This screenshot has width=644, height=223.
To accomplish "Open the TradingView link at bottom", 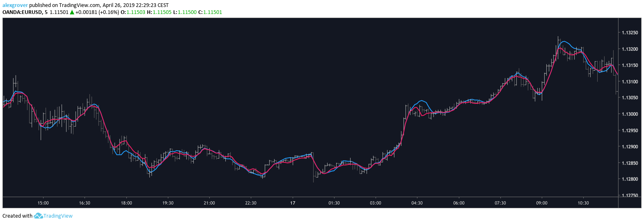I will [x=58, y=216].
